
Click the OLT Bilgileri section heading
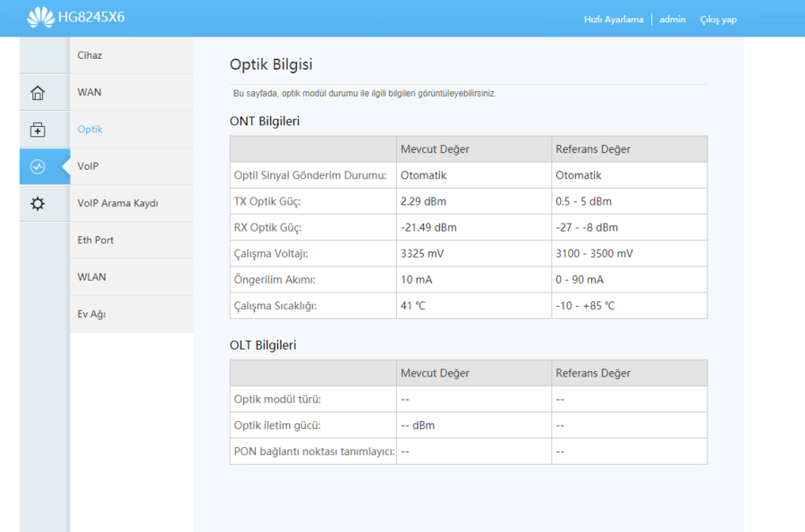point(263,344)
